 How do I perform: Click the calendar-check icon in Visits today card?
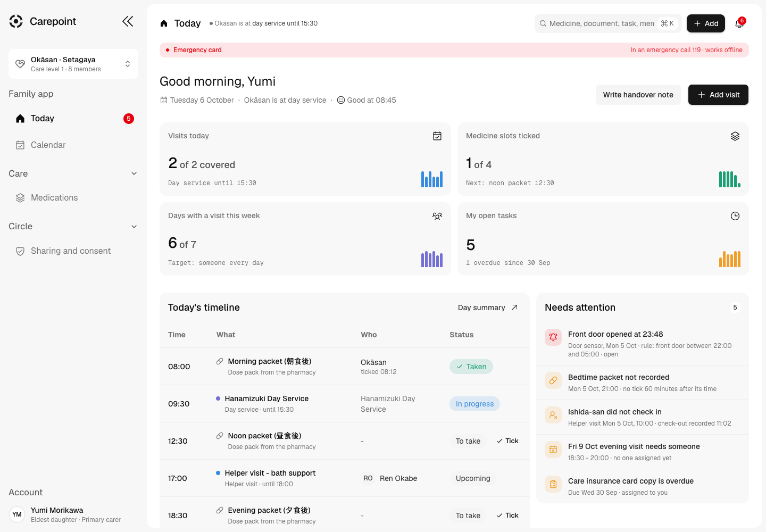437,136
